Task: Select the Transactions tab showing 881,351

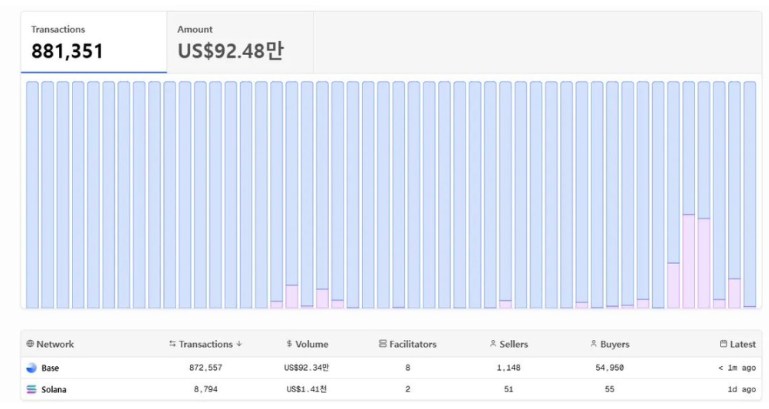Action: [94, 42]
